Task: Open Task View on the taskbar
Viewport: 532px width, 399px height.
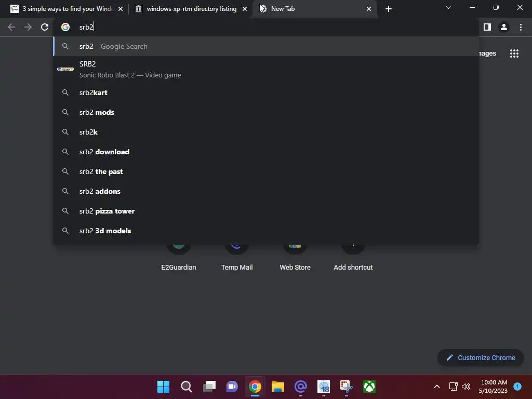Action: 209,387
